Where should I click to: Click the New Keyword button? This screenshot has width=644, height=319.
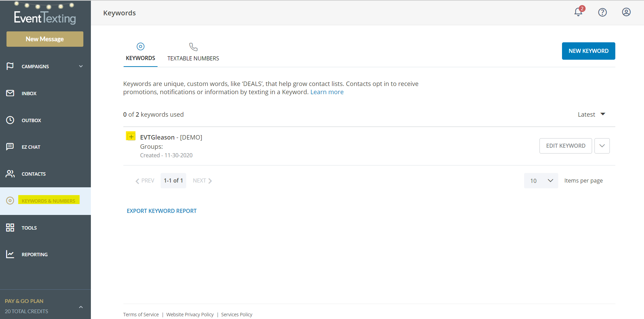[588, 51]
